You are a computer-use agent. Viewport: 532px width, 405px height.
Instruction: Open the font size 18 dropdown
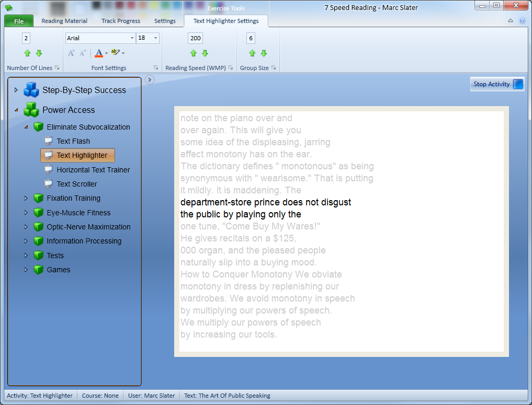click(155, 38)
